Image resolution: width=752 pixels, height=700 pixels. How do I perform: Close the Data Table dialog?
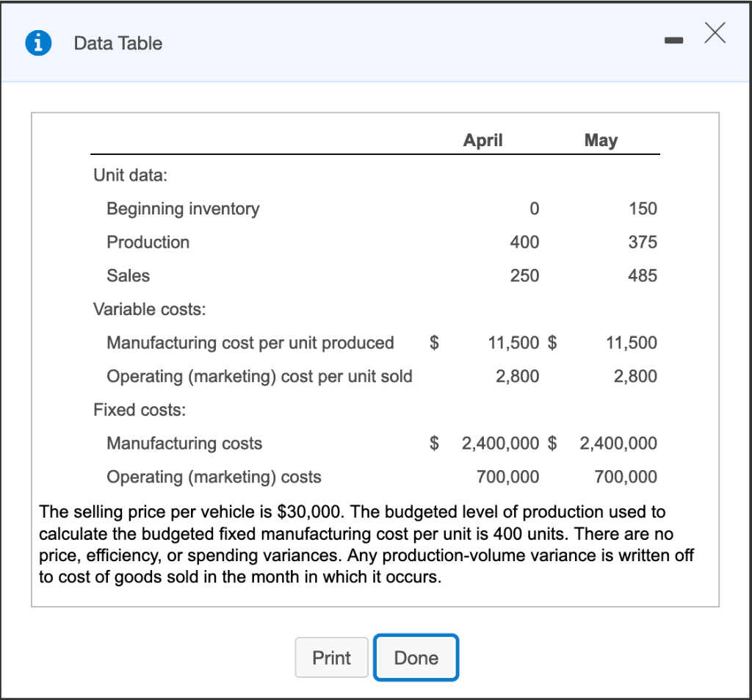point(715,33)
